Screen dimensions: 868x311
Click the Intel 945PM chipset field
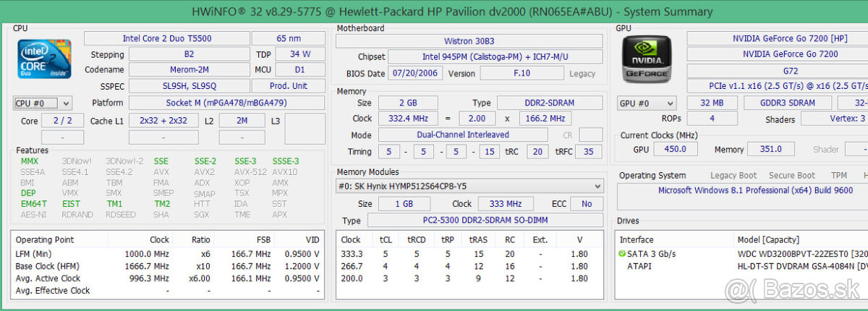click(495, 57)
